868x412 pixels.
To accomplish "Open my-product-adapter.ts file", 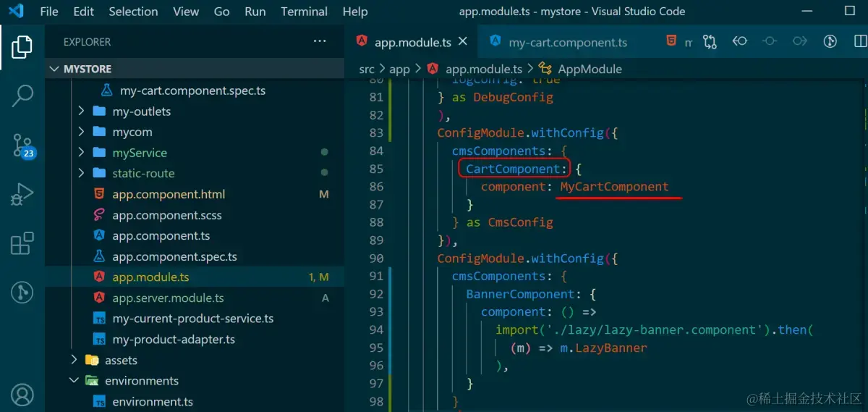I will click(x=194, y=339).
